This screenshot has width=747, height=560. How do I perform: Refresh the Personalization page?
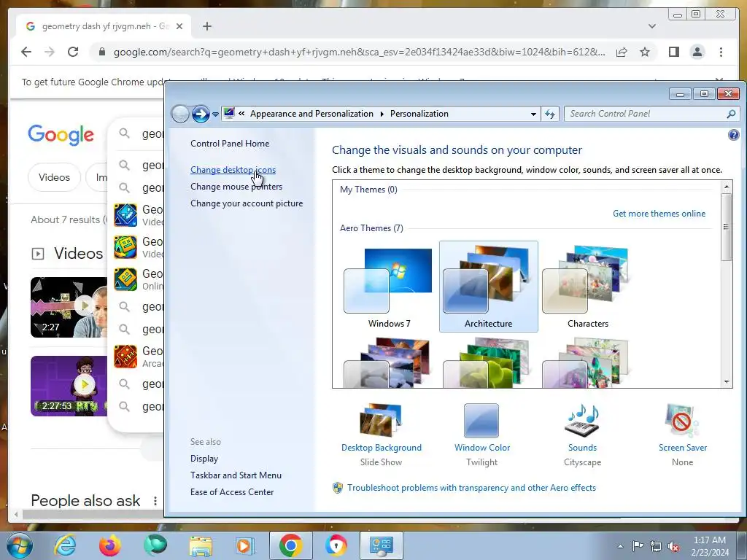(x=550, y=114)
